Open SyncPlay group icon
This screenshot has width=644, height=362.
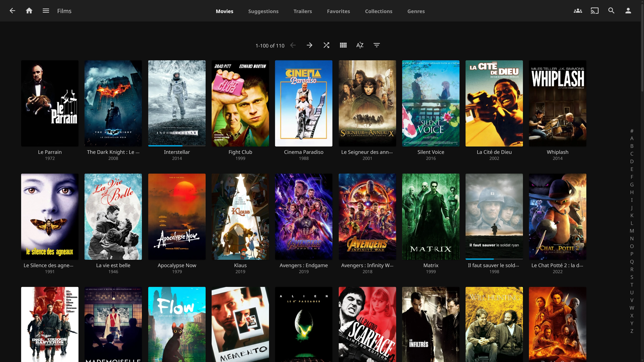click(578, 11)
